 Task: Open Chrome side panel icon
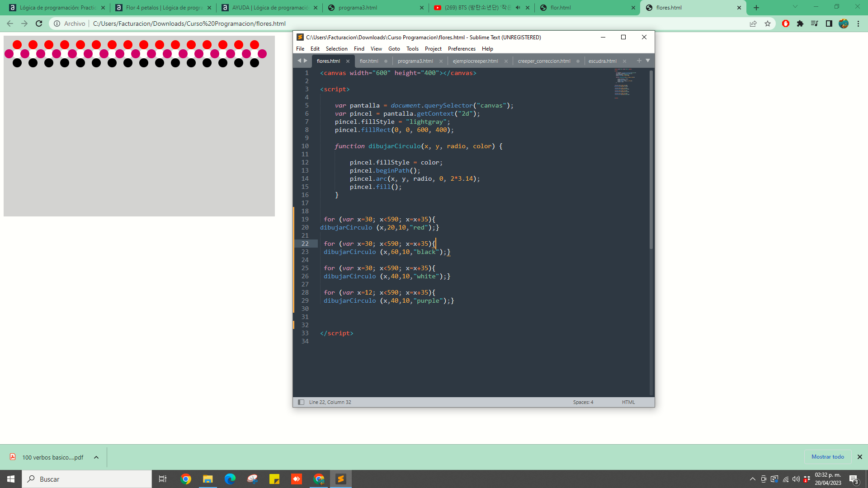tap(829, 23)
